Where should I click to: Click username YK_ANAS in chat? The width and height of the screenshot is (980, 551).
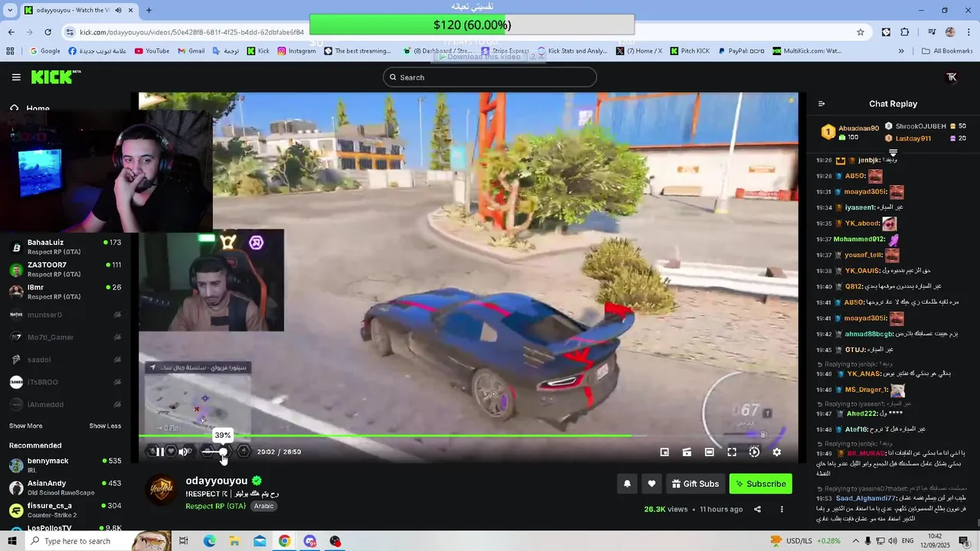click(x=864, y=373)
